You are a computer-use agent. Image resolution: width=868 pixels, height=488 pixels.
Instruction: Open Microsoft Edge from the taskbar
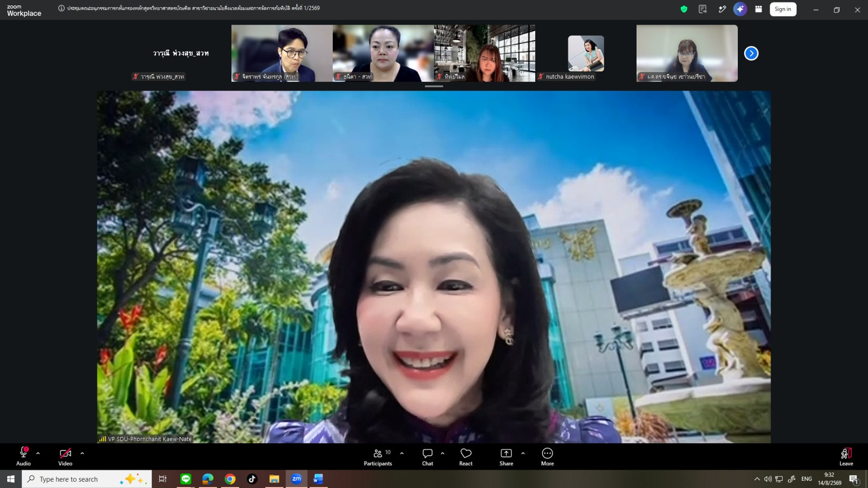pyautogui.click(x=208, y=479)
